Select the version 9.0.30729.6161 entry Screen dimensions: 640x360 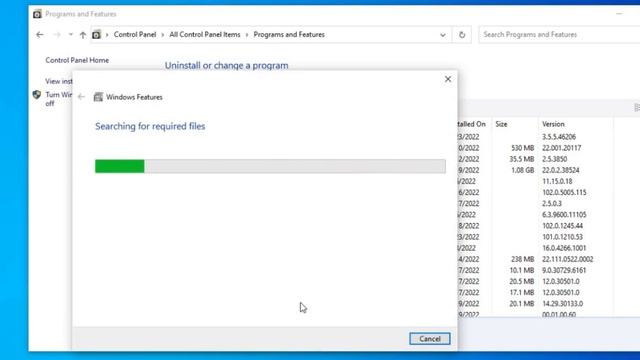pyautogui.click(x=564, y=270)
